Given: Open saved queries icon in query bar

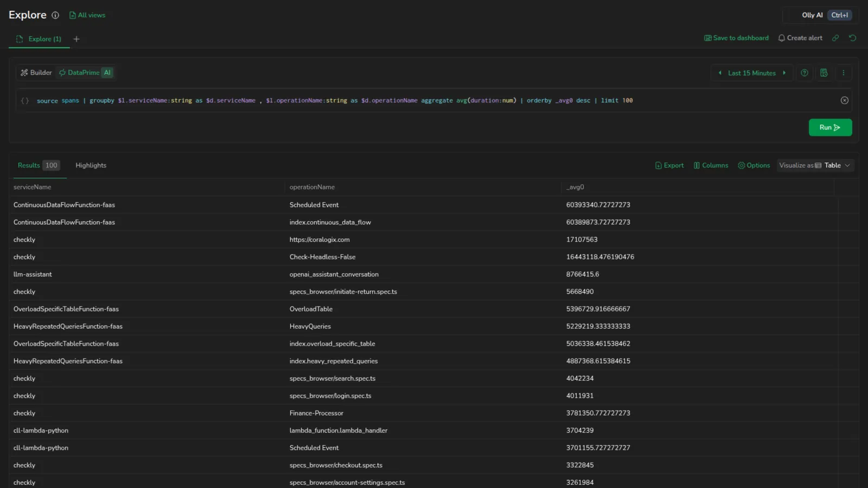Looking at the screenshot, I should pyautogui.click(x=824, y=73).
